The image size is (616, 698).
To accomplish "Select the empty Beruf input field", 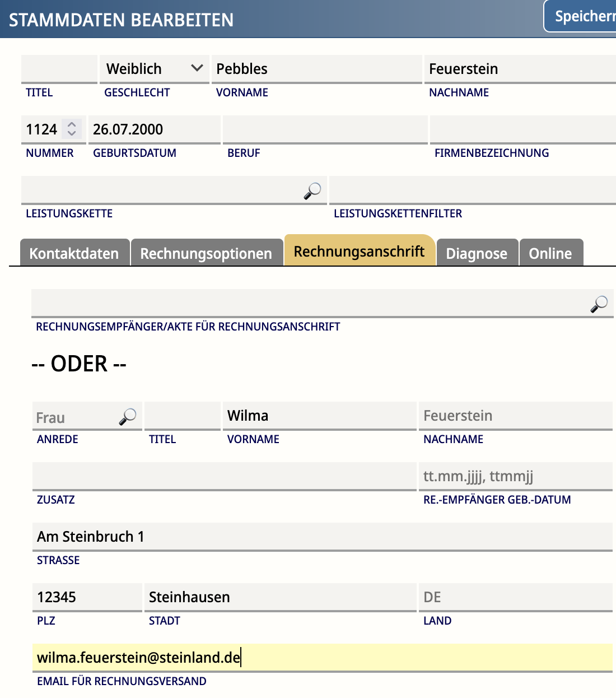I will pos(325,129).
